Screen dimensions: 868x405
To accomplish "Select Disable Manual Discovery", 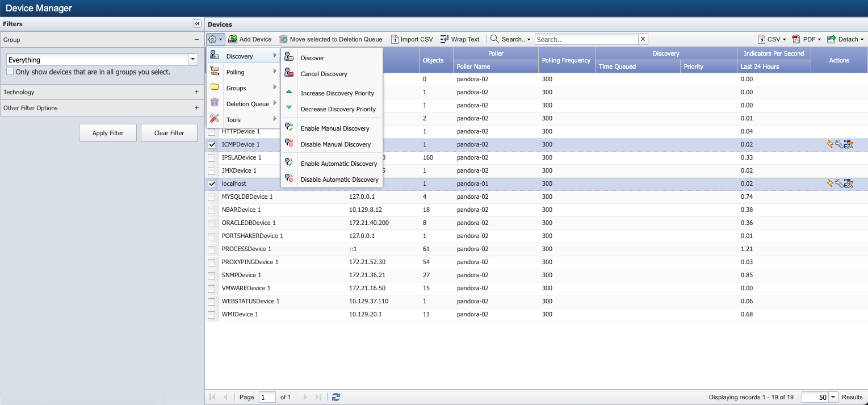I will coord(332,144).
